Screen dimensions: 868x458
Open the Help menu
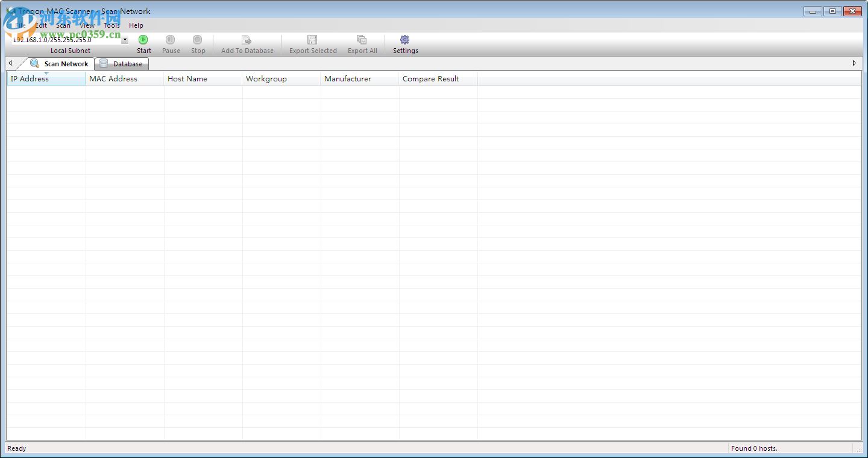coord(136,25)
